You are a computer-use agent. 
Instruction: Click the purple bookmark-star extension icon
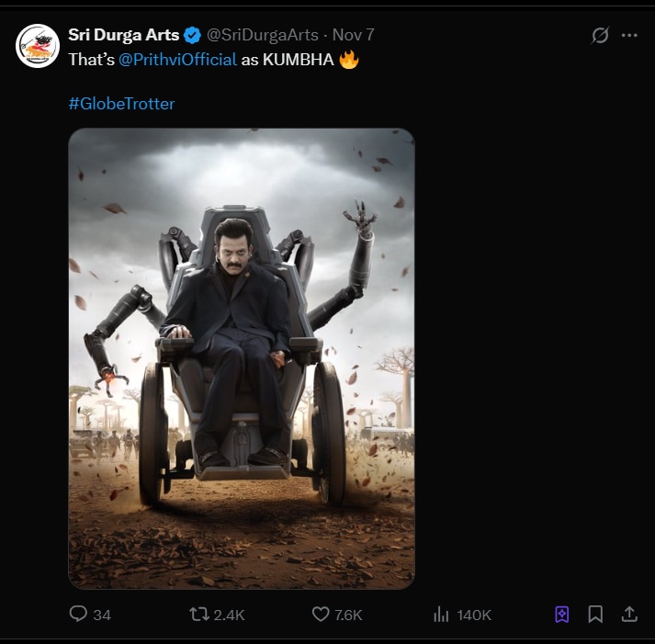tap(562, 614)
